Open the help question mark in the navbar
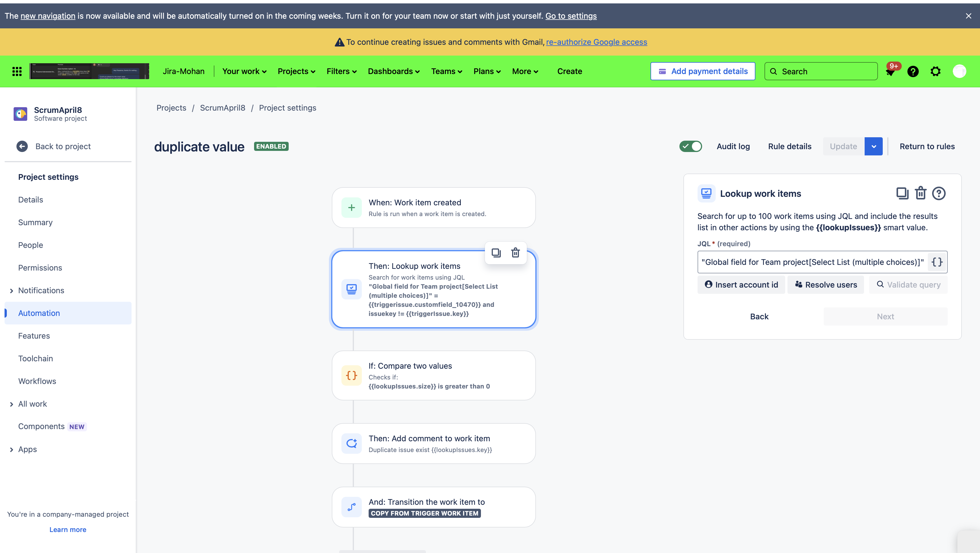 (x=913, y=71)
